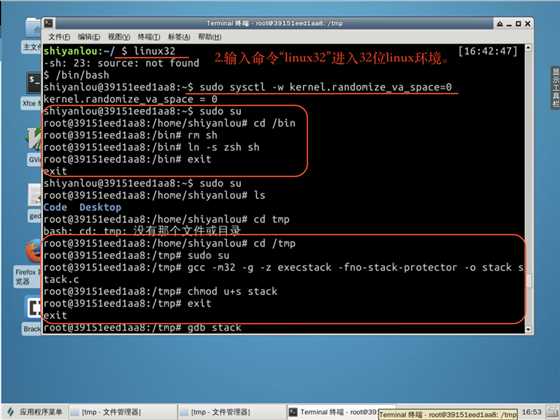Click the terminal scrollbar up arrow
The image size is (560, 420).
pos(528,48)
